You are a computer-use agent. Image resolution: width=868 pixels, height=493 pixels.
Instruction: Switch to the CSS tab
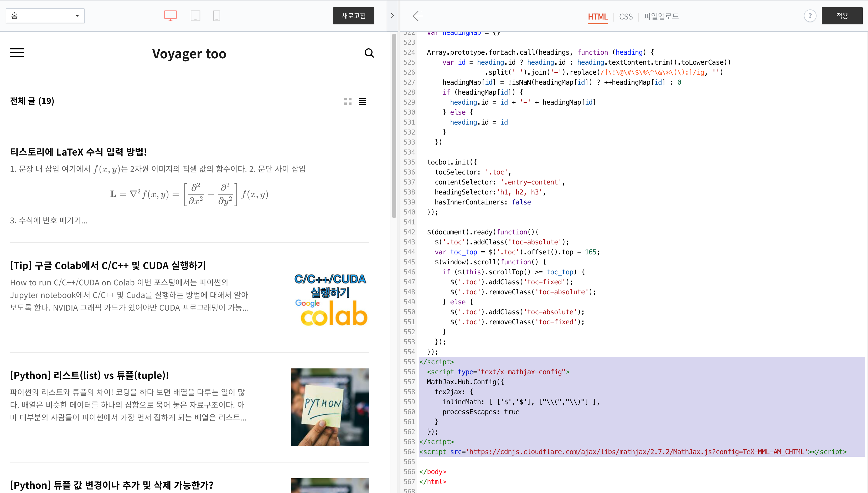pyautogui.click(x=626, y=17)
